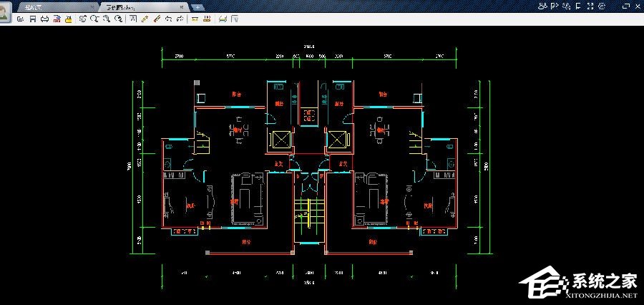
Task: Click the feedback flag icon in title bar
Action: tap(578, 6)
